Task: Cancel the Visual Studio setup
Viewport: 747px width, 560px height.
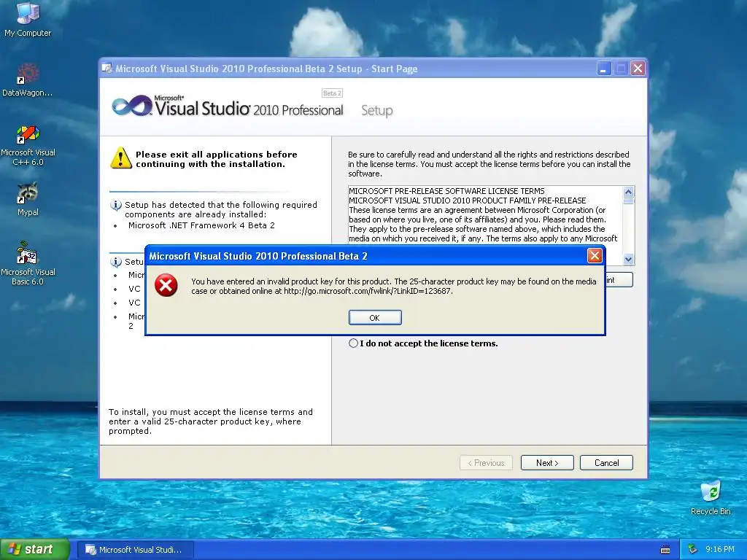Action: pyautogui.click(x=606, y=463)
